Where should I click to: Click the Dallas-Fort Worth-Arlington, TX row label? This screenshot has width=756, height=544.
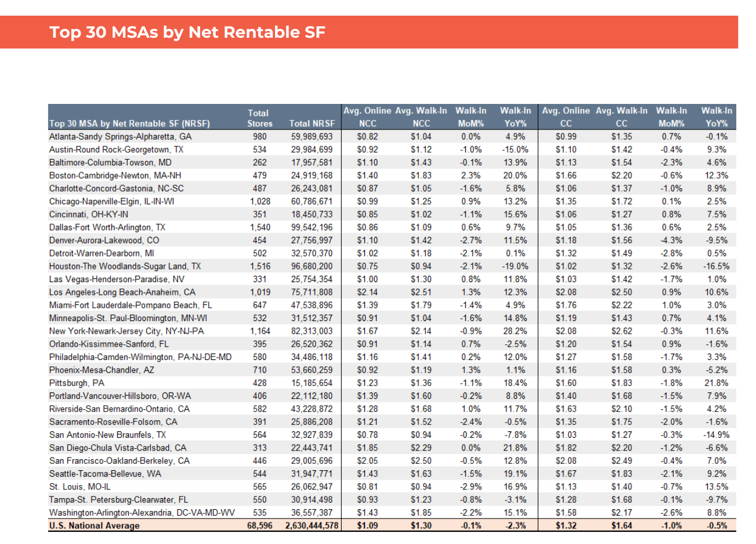pos(107,227)
